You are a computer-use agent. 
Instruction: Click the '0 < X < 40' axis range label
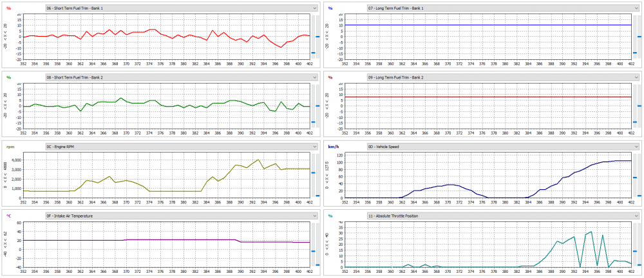point(328,245)
